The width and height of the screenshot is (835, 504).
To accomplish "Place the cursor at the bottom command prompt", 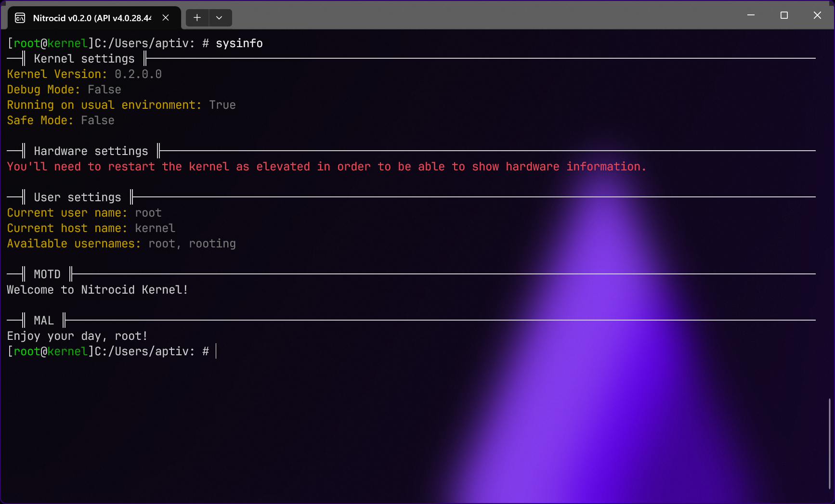I will coord(216,351).
